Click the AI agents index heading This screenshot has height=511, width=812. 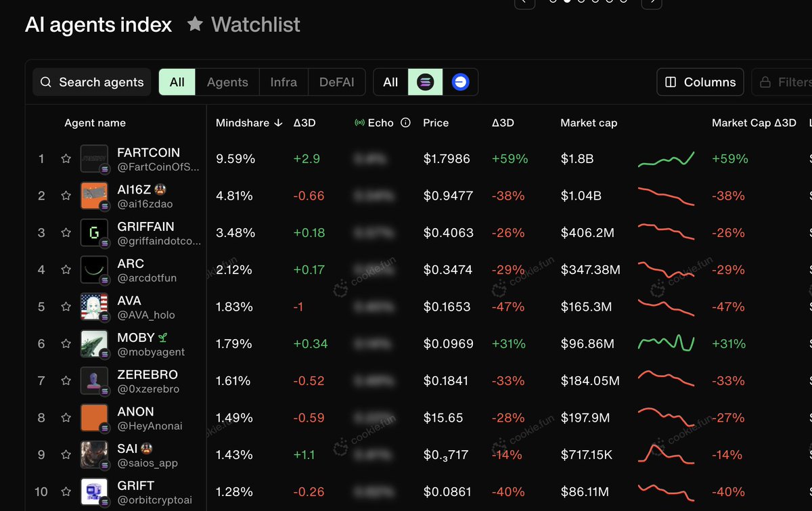click(x=99, y=25)
